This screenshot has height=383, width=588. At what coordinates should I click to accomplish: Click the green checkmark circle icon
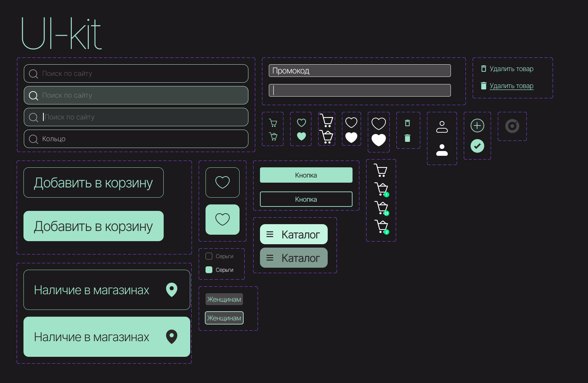coord(477,146)
